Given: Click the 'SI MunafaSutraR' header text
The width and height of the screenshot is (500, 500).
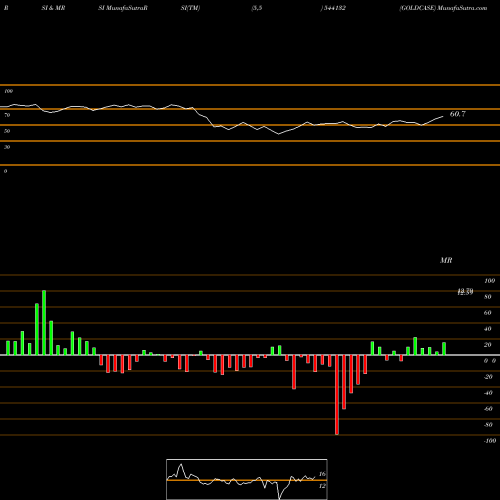Looking at the screenshot, I should pyautogui.click(x=123, y=8).
